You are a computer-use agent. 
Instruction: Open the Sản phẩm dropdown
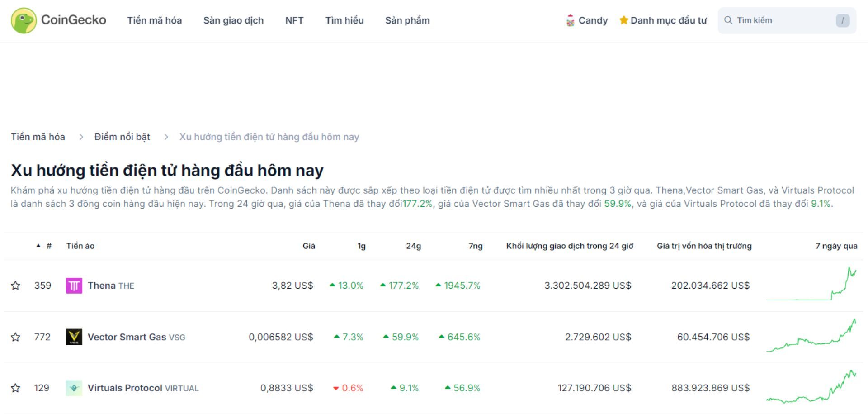click(407, 20)
